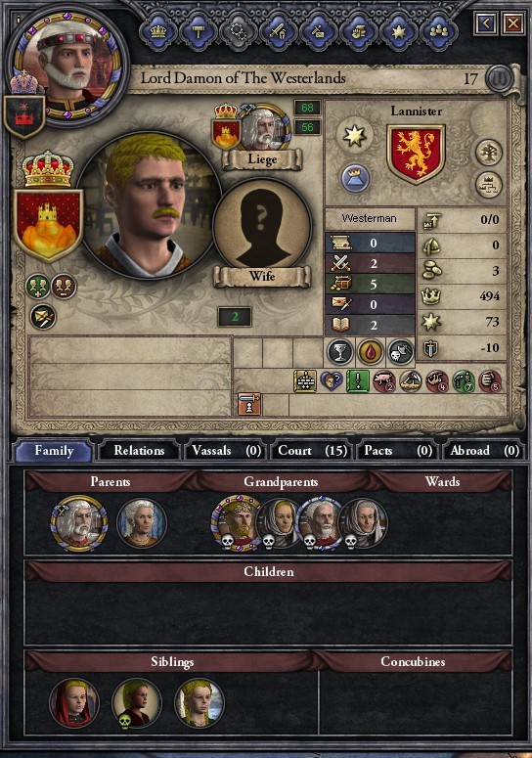
Task: Click the Liege portrait
Action: tap(263, 128)
